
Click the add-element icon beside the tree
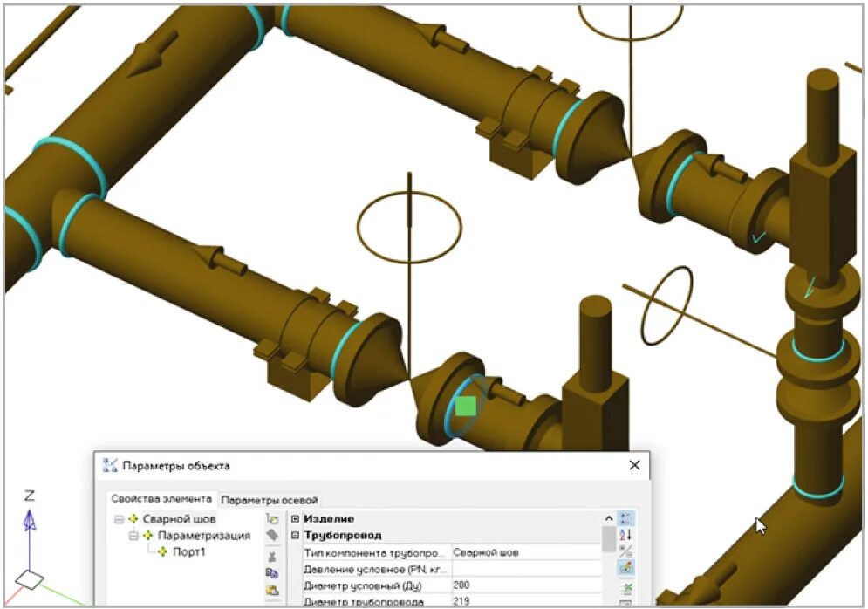pyautogui.click(x=272, y=519)
